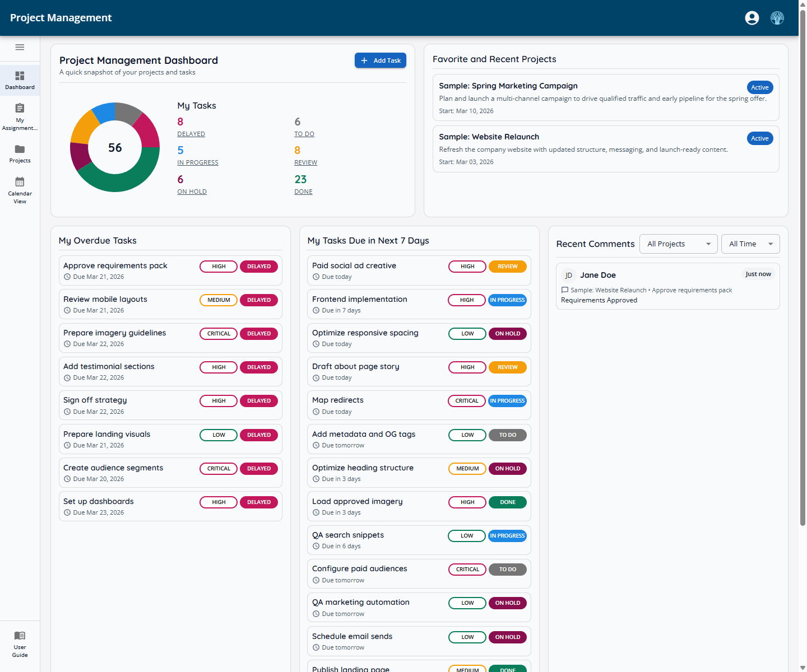
Task: Click ON HOLD badge on Optimize heading structure
Action: pos(508,469)
